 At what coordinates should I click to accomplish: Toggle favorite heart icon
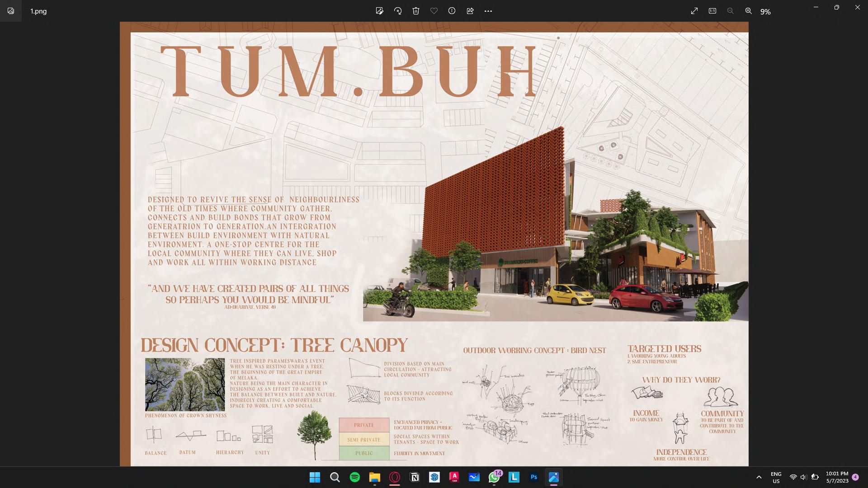pyautogui.click(x=434, y=11)
